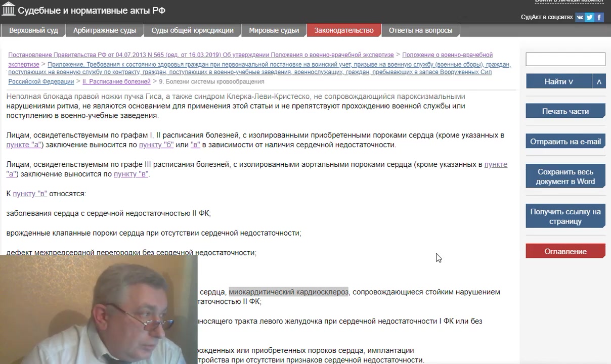This screenshot has width=611, height=364.
Task: Open the Оглавление table of contents
Action: click(x=565, y=251)
